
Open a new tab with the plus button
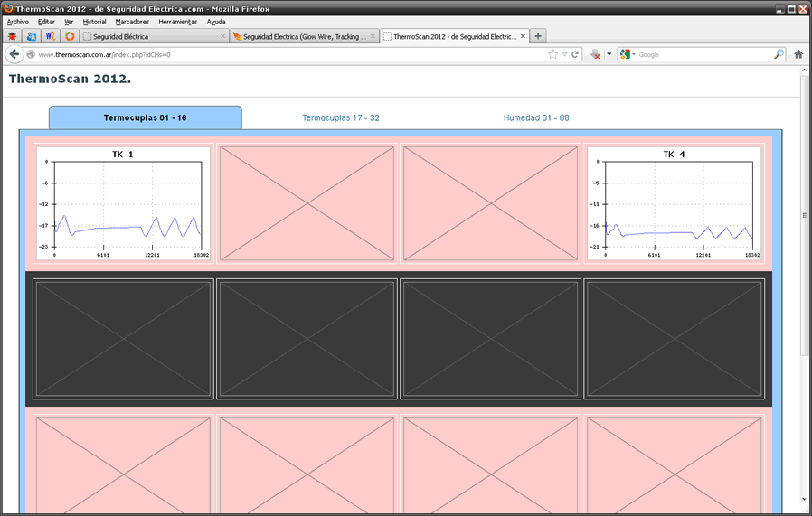point(539,36)
